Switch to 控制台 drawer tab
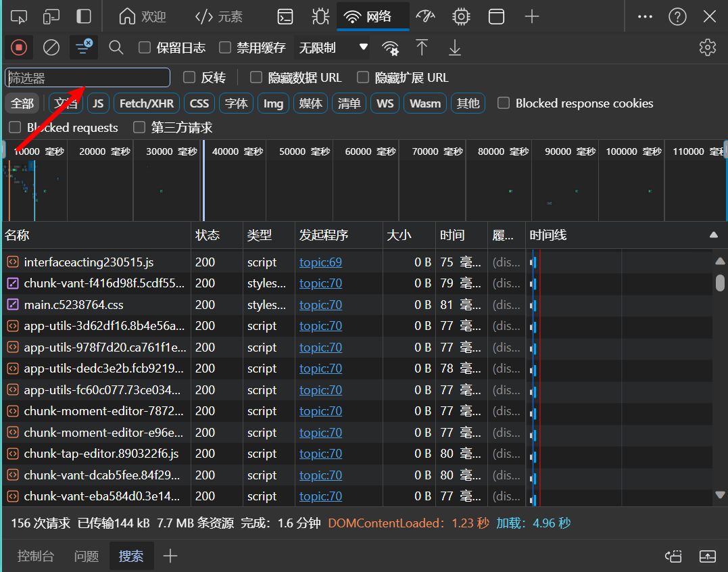This screenshot has width=728, height=572. (x=36, y=556)
